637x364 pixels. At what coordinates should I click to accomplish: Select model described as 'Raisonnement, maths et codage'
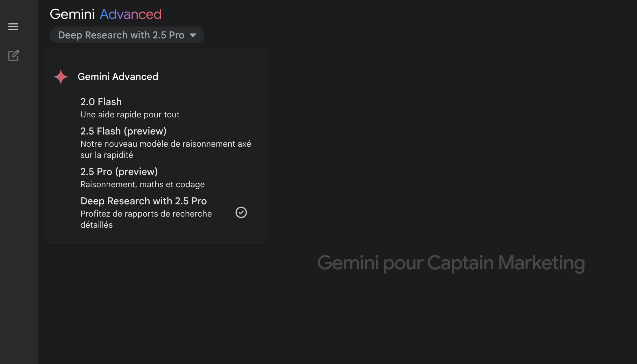pos(143,184)
